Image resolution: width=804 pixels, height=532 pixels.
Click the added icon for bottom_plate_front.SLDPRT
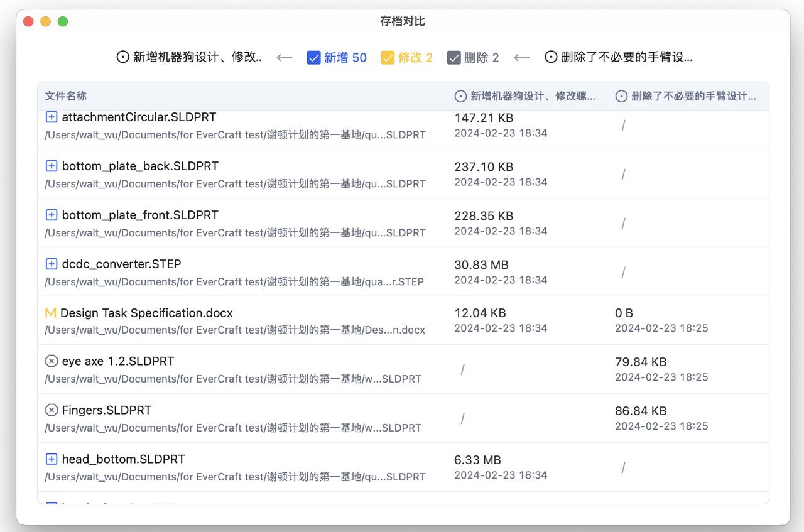[52, 215]
